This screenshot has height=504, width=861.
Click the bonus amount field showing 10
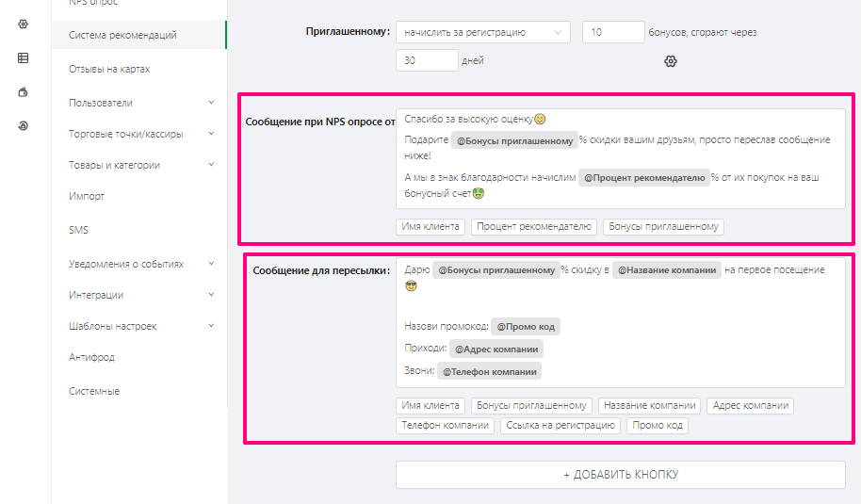613,32
